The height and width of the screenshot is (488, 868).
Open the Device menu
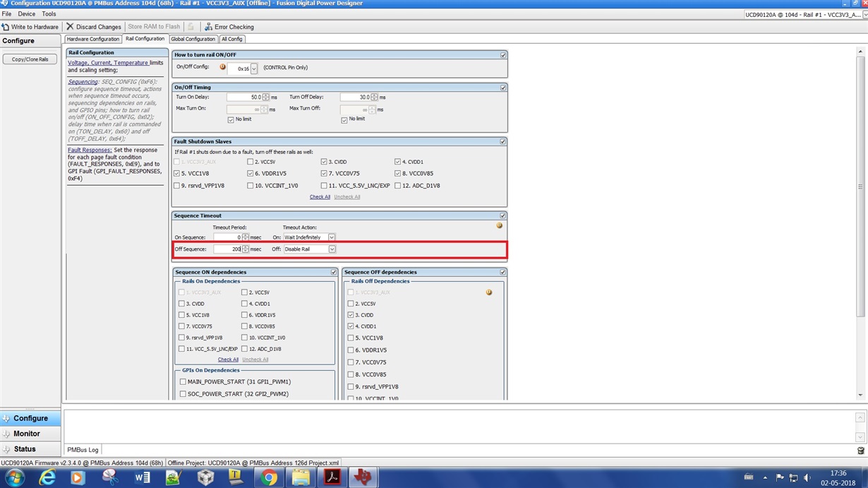pyautogui.click(x=27, y=14)
